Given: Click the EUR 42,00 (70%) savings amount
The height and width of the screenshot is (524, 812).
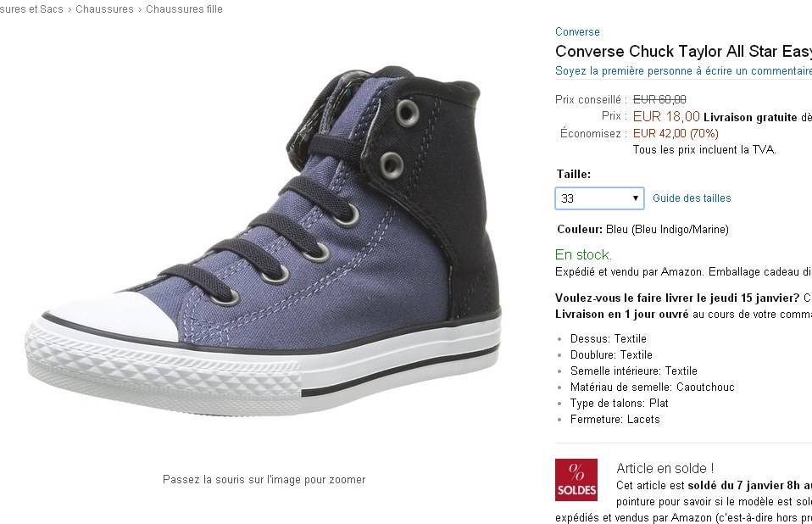Looking at the screenshot, I should 676,133.
